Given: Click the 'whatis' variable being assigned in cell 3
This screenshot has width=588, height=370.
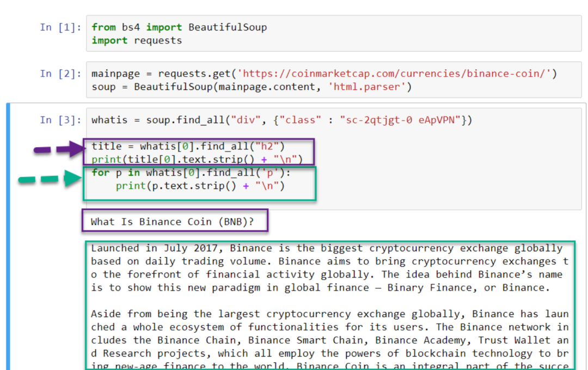Looking at the screenshot, I should 109,120.
